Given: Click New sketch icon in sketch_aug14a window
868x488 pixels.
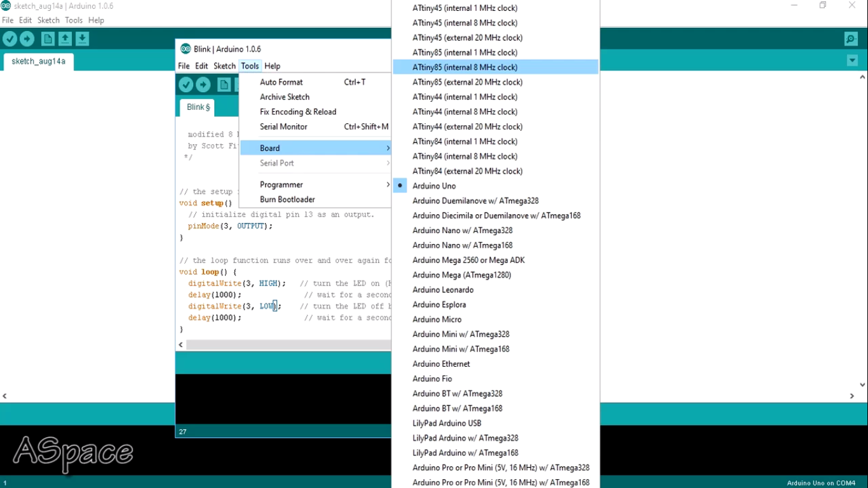Looking at the screenshot, I should (x=48, y=39).
